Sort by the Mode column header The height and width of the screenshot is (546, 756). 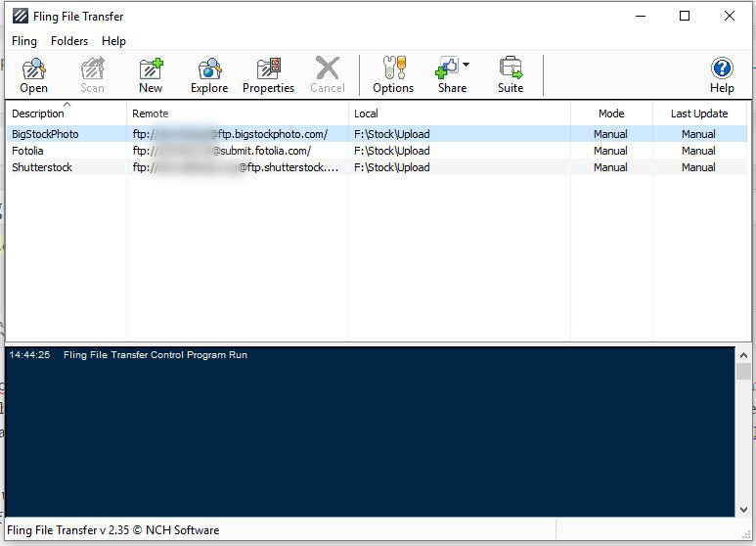611,114
